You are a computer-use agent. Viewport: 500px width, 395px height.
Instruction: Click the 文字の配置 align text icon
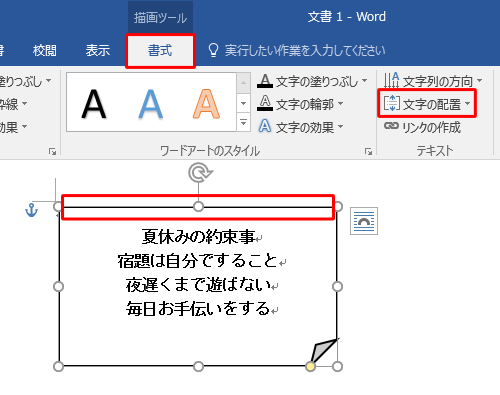[x=391, y=103]
